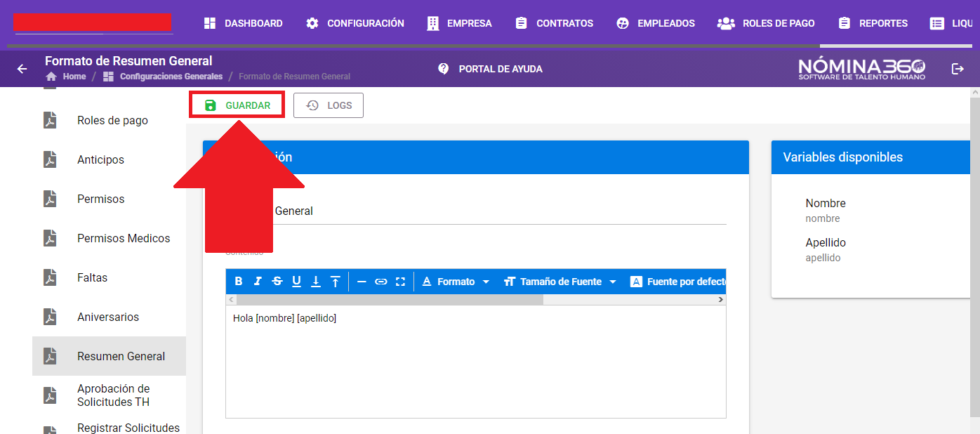Click the PDF icon next to Roles de pago

[50, 120]
